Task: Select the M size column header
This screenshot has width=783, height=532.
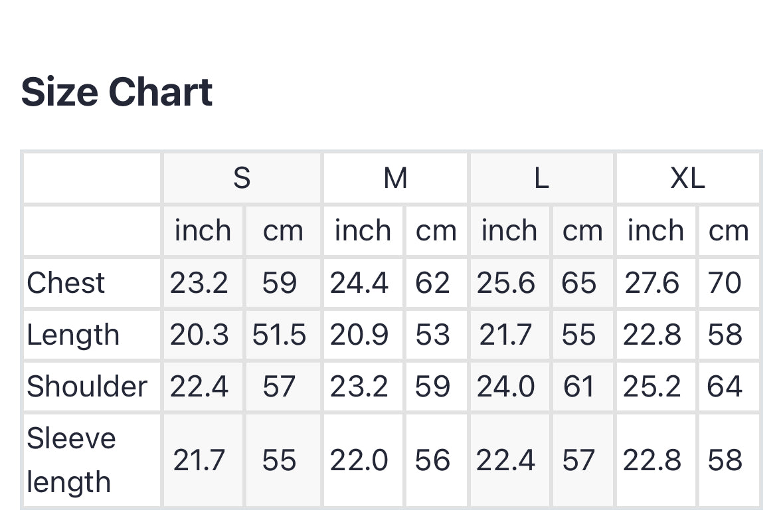Action: 395,178
